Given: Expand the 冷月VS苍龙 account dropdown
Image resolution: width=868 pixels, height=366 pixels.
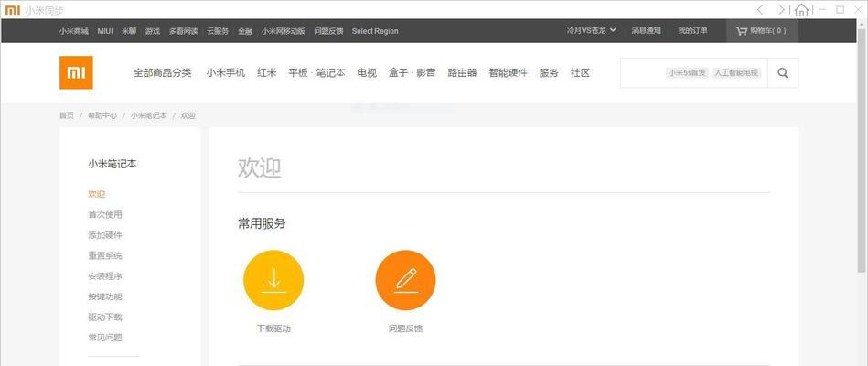Looking at the screenshot, I should [x=591, y=31].
